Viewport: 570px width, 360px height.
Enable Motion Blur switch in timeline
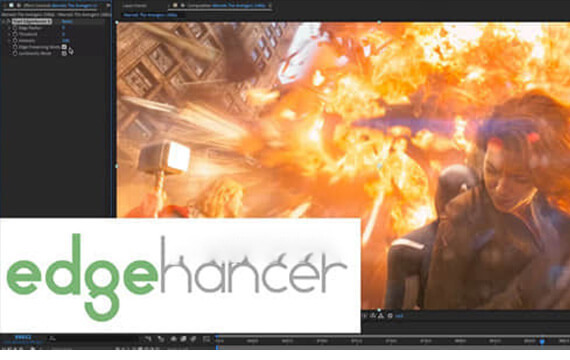[x=193, y=339]
